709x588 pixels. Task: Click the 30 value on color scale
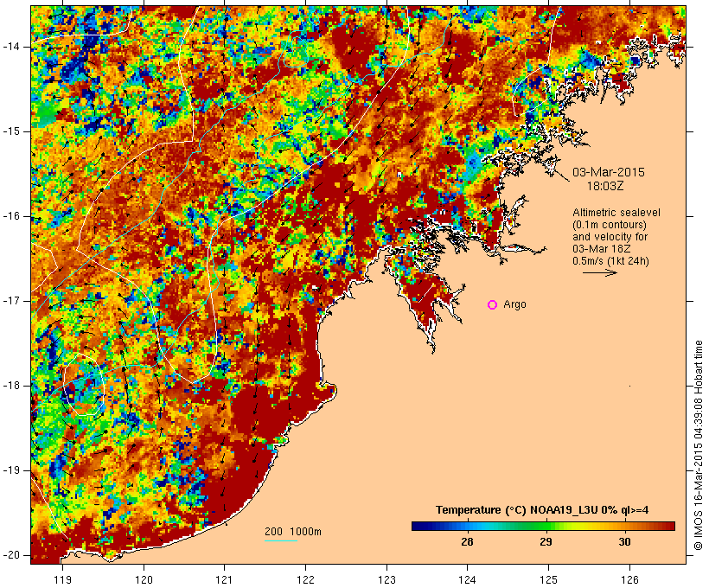624,542
